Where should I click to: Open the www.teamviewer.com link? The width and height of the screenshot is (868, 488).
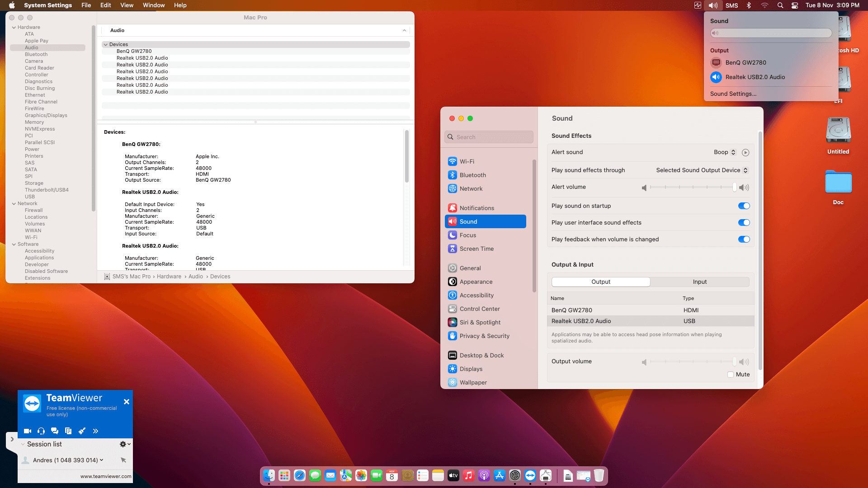106,476
